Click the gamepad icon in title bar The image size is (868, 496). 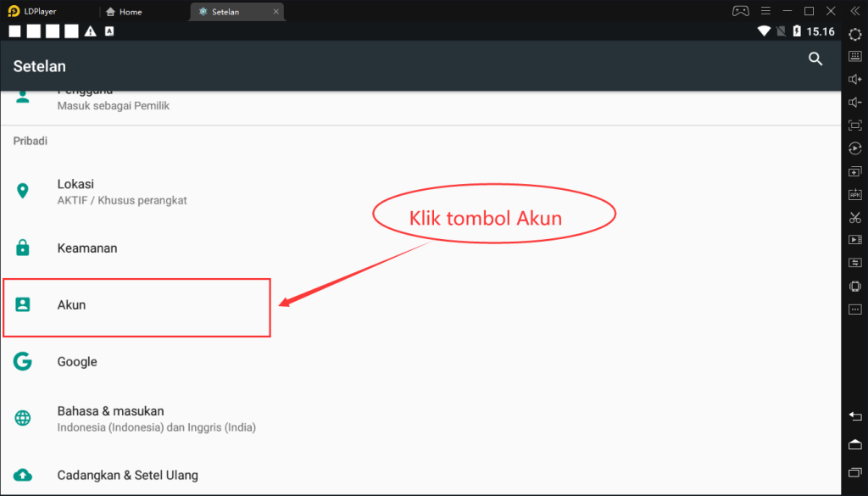pos(741,11)
